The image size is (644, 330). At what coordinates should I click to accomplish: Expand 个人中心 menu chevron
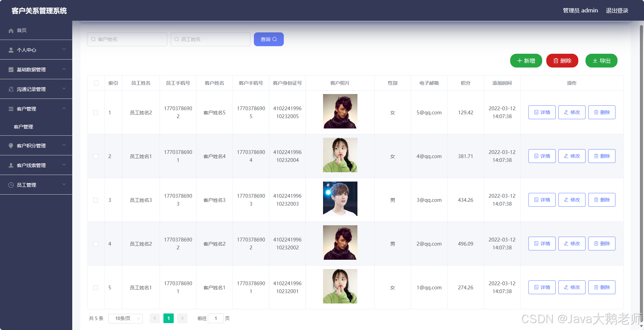[x=64, y=49]
